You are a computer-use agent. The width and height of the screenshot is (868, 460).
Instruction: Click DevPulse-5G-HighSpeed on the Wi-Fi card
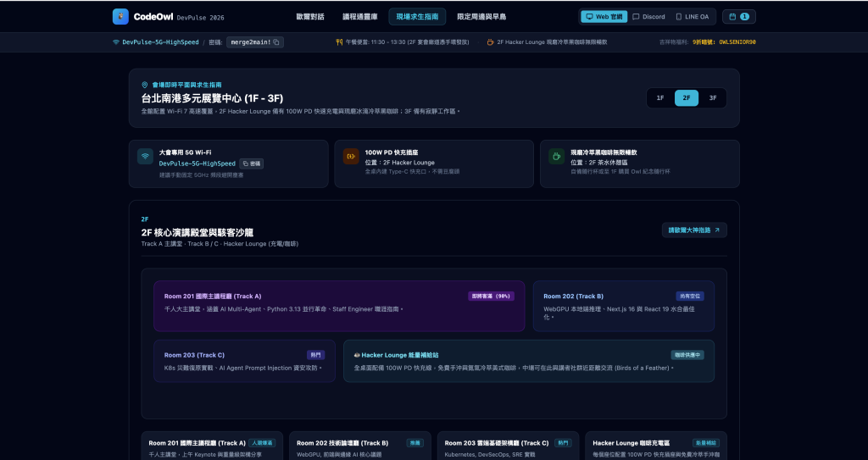[x=197, y=163]
